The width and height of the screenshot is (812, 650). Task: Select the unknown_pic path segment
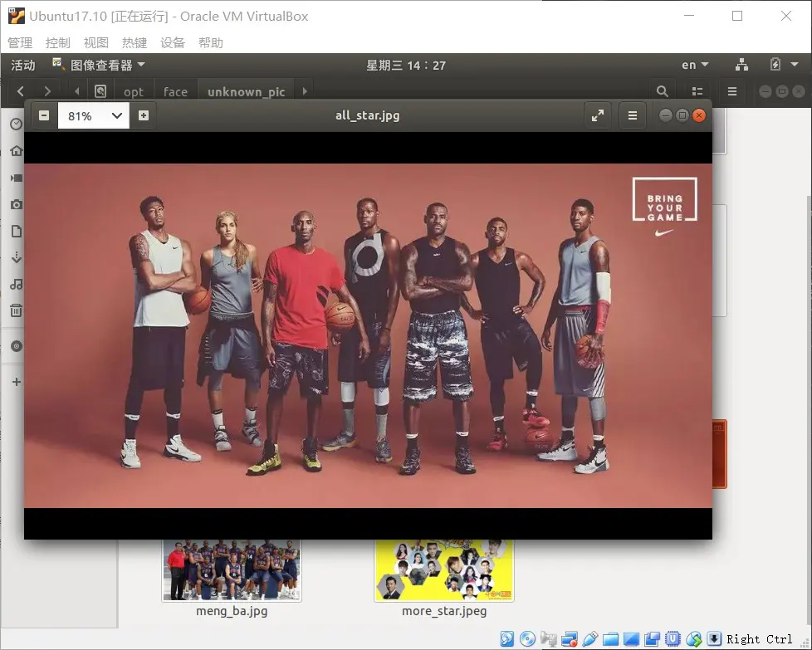pyautogui.click(x=246, y=91)
